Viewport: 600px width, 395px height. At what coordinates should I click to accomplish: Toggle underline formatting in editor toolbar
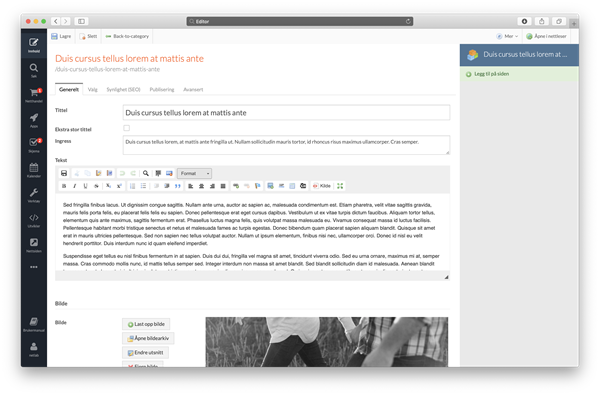coord(85,186)
